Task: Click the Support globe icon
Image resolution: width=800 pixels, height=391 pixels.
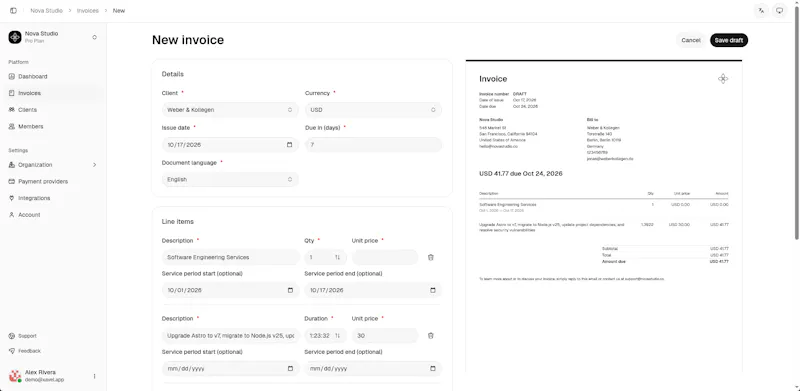Action: pyautogui.click(x=12, y=336)
